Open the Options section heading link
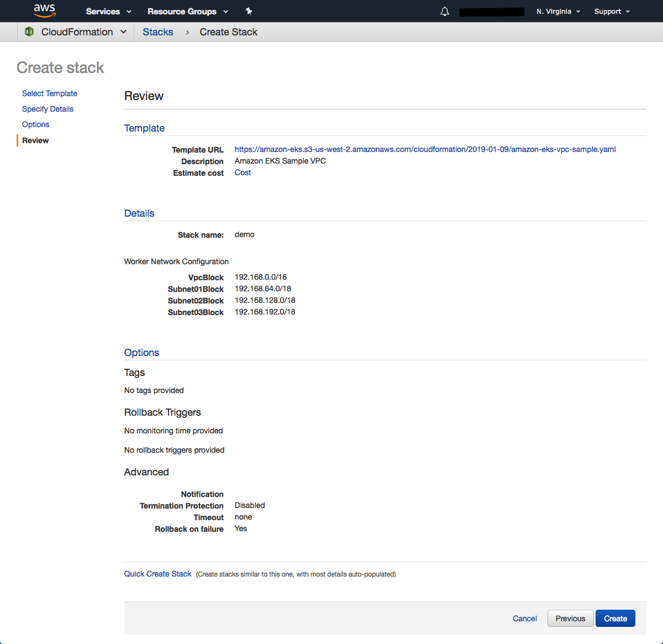 click(141, 352)
